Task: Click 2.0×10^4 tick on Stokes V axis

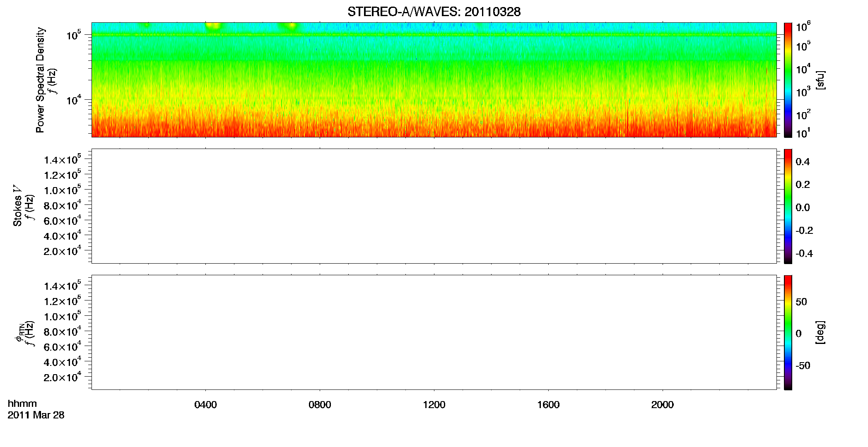Action: click(x=63, y=251)
